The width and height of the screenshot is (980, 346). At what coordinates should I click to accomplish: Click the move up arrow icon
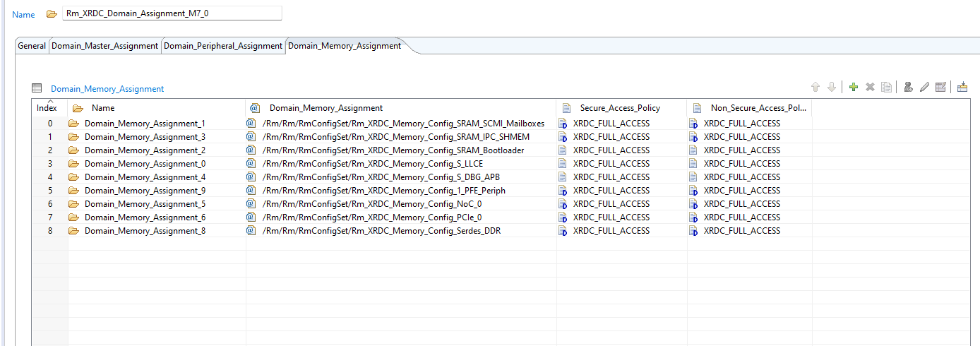coord(815,87)
